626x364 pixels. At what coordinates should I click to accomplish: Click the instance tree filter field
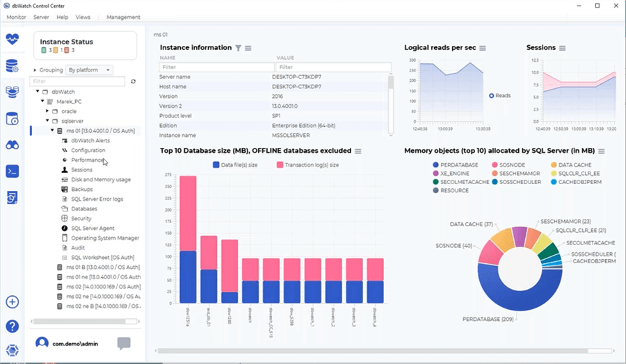click(77, 81)
